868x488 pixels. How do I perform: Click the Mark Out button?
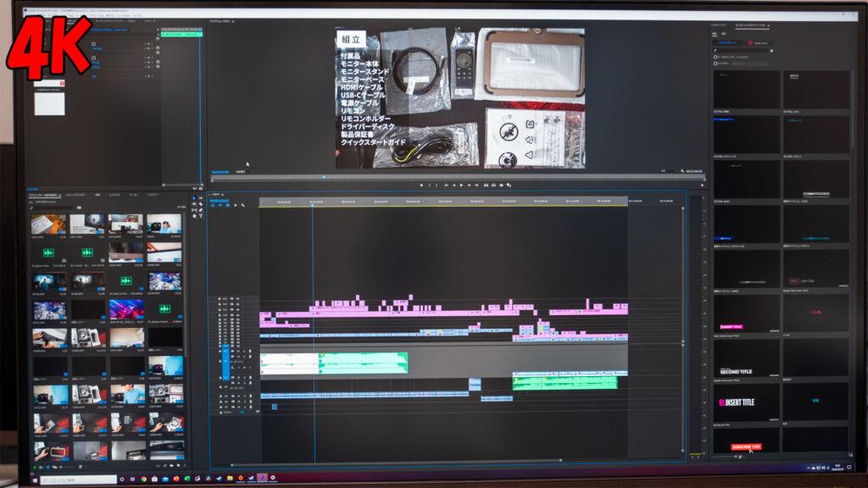pos(437,186)
